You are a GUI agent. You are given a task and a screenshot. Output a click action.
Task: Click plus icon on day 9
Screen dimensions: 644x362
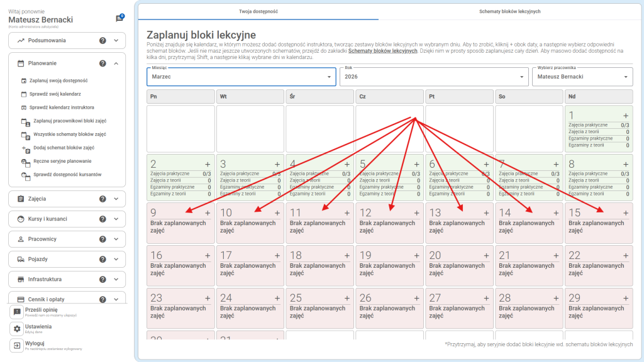pos(208,213)
